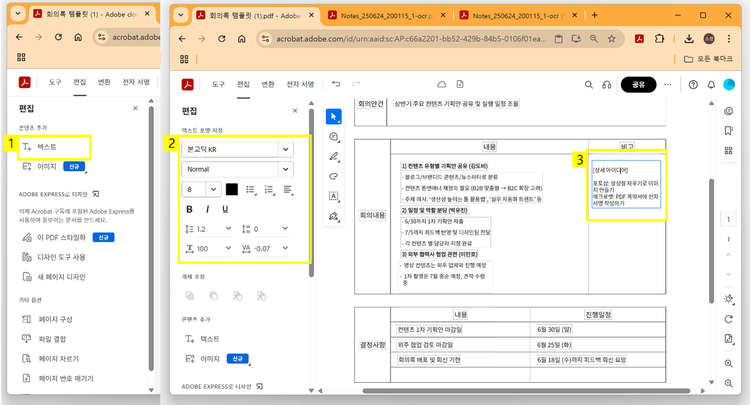This screenshot has width=750, height=405.
Task: Click Acrobat logo in left window
Action: tap(25, 82)
